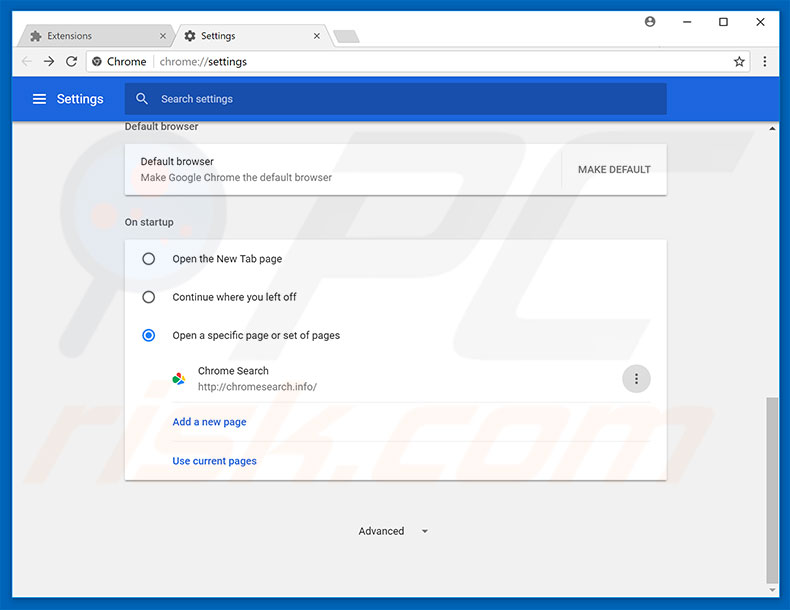The height and width of the screenshot is (610, 790).
Task: Reload the current page
Action: (72, 61)
